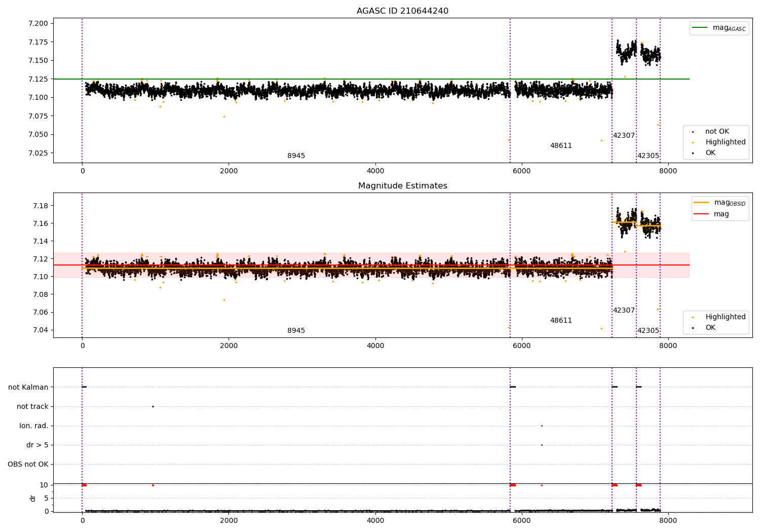Click the black 'OK' legend entry in top plot
The width and height of the screenshot is (760, 532).
710,153
